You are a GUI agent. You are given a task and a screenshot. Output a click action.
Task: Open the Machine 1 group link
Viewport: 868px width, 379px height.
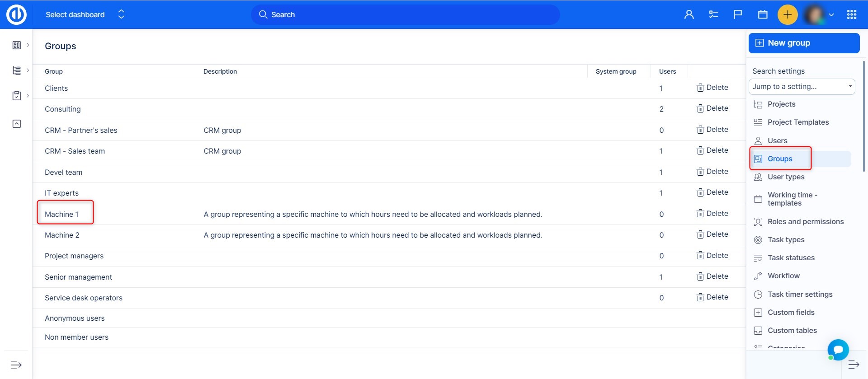(61, 214)
